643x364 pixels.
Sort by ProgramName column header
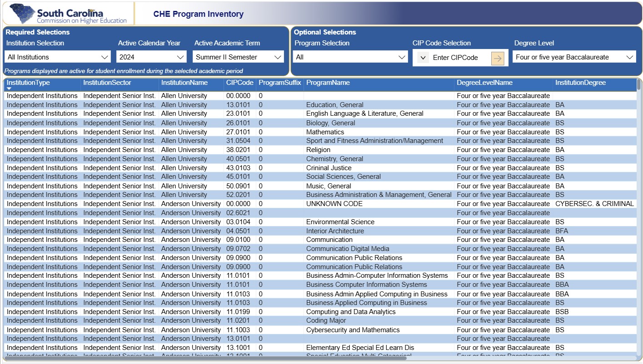tap(328, 83)
